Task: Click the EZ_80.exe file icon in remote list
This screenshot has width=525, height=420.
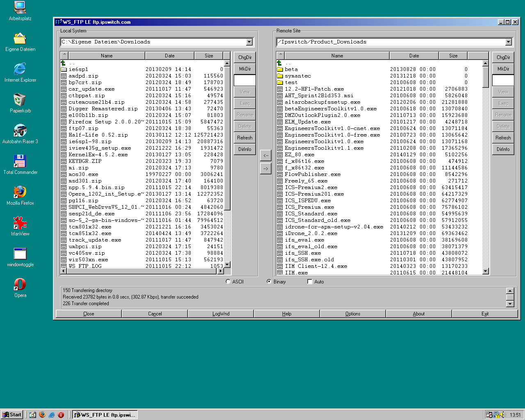Action: pos(280,155)
